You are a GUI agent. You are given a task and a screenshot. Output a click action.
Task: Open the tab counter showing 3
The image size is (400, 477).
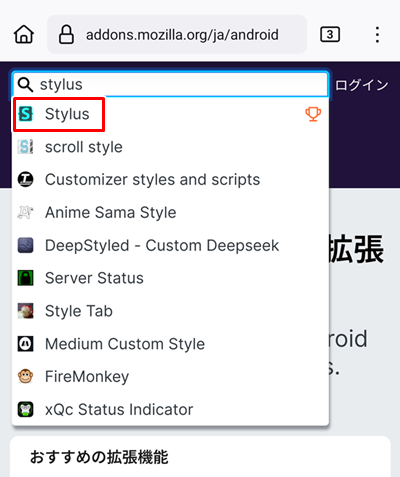coord(330,34)
